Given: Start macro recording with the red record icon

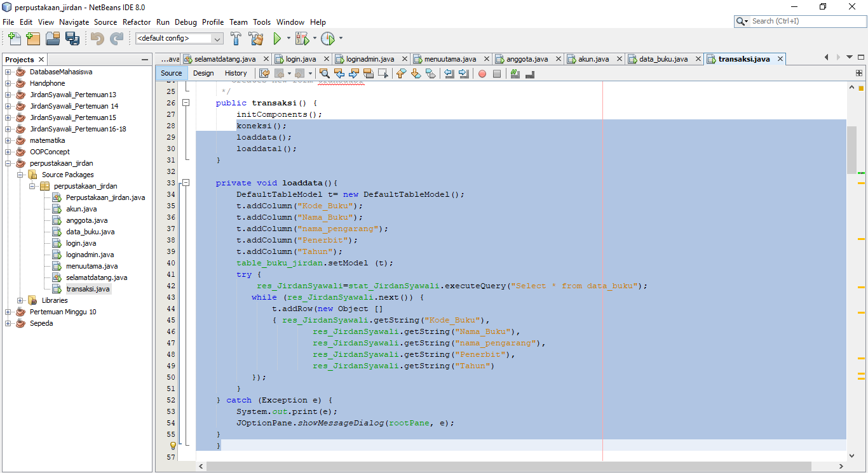Looking at the screenshot, I should [x=482, y=74].
